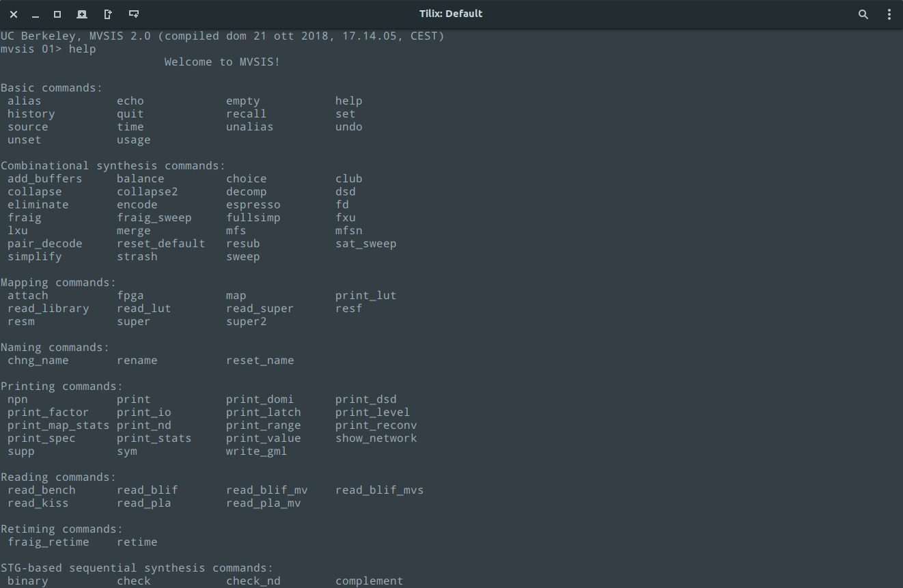Click the 'super2' command text
Image resolution: width=903 pixels, height=588 pixels.
(247, 322)
